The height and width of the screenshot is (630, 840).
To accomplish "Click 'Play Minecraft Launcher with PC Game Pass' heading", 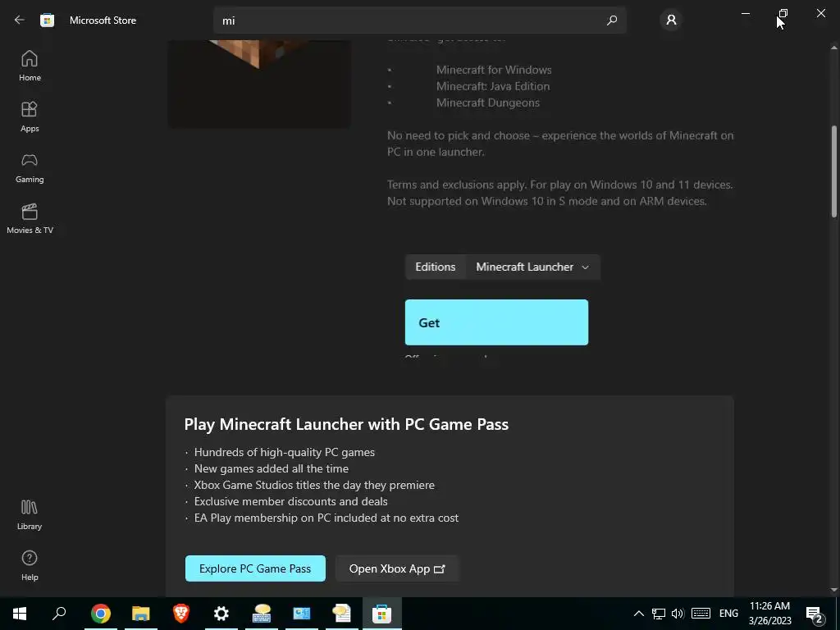I will click(x=346, y=424).
